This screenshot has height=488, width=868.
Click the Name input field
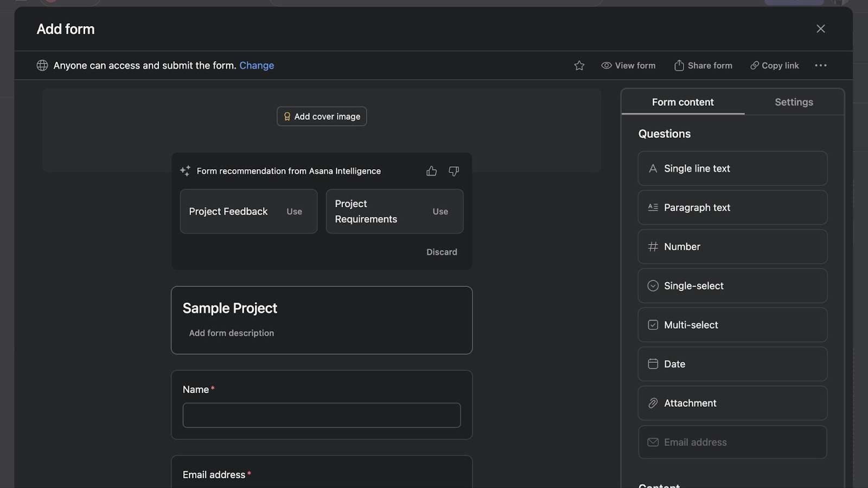pyautogui.click(x=321, y=415)
